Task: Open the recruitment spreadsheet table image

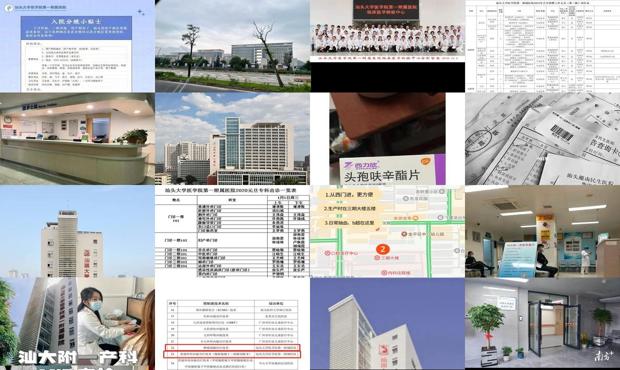Action: (542, 46)
